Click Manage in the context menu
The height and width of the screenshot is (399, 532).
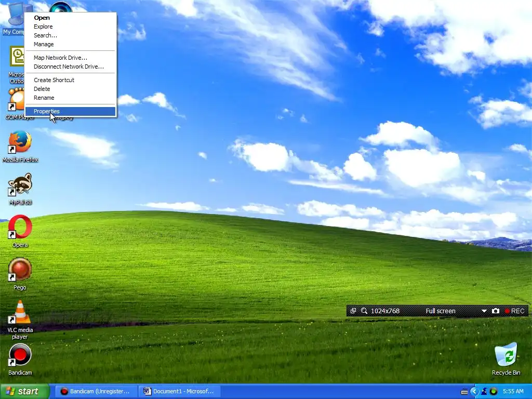pyautogui.click(x=71, y=44)
